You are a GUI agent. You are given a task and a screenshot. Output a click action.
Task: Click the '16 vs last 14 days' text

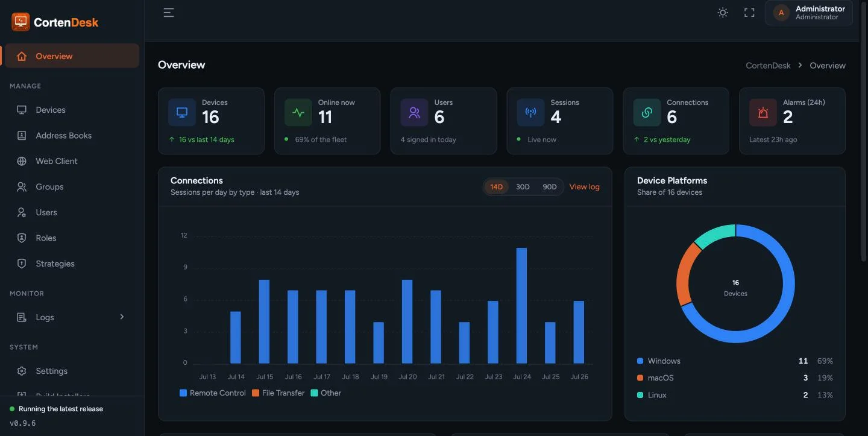pyautogui.click(x=206, y=139)
